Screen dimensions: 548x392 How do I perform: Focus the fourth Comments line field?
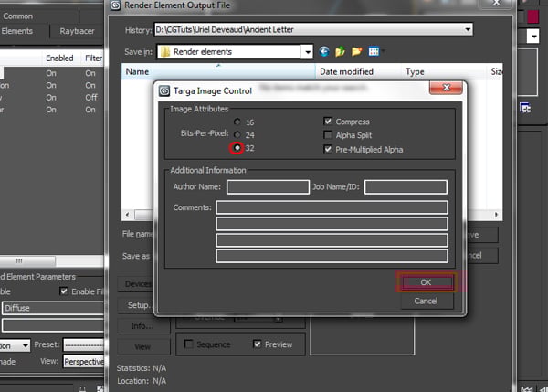[x=332, y=256]
